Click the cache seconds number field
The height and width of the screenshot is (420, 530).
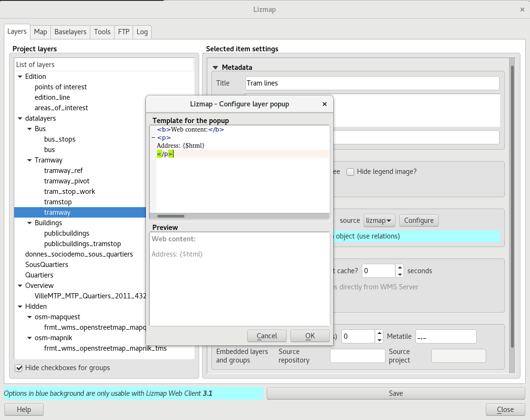(x=378, y=271)
